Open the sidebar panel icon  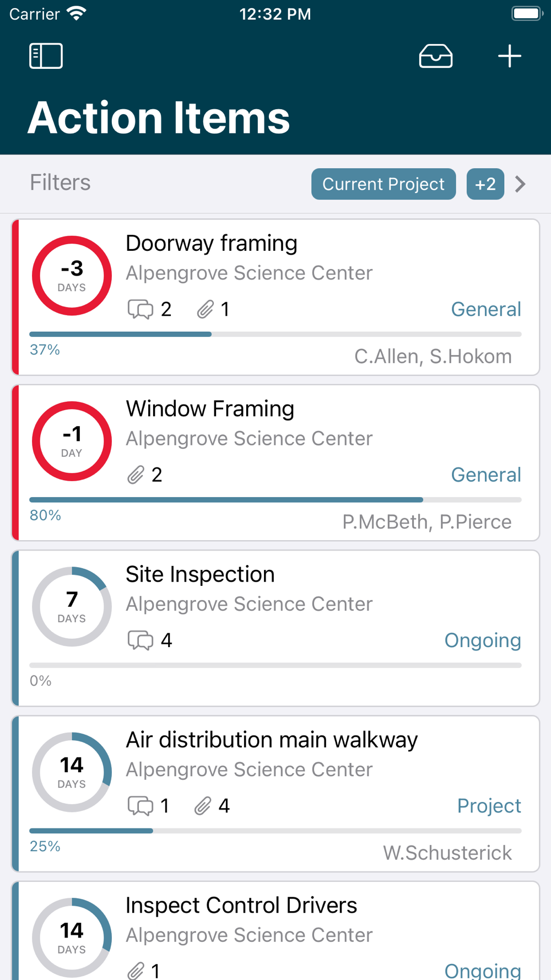pos(46,56)
